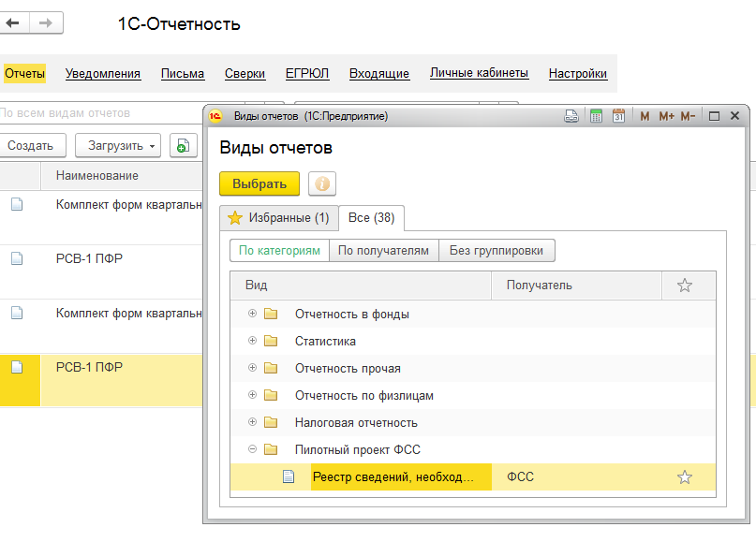Open the Отчеты section

24,74
